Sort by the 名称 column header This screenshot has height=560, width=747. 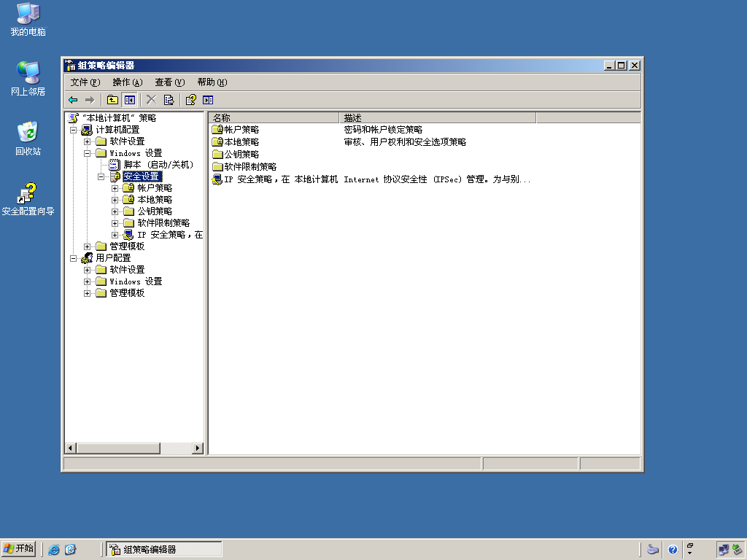tap(274, 117)
